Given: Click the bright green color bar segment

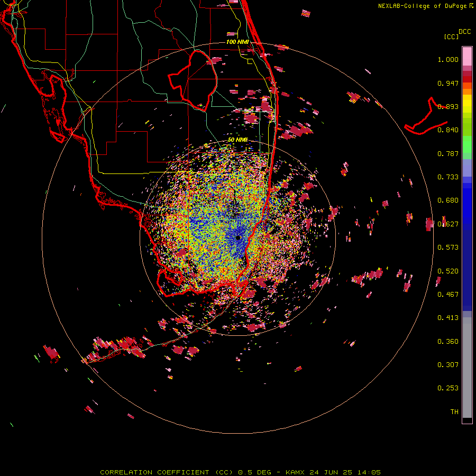Looking at the screenshot, I should coord(467,144).
